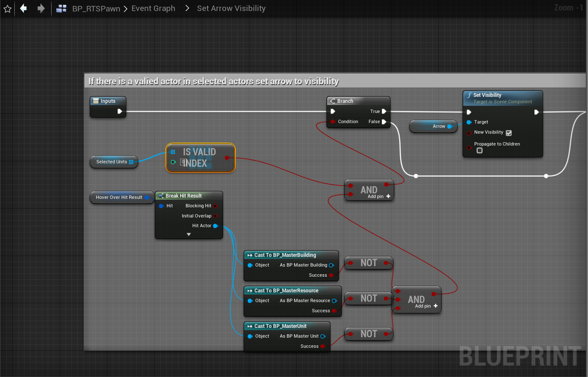Add a pin to the upper AND node
This screenshot has width=588, height=377.
[388, 196]
